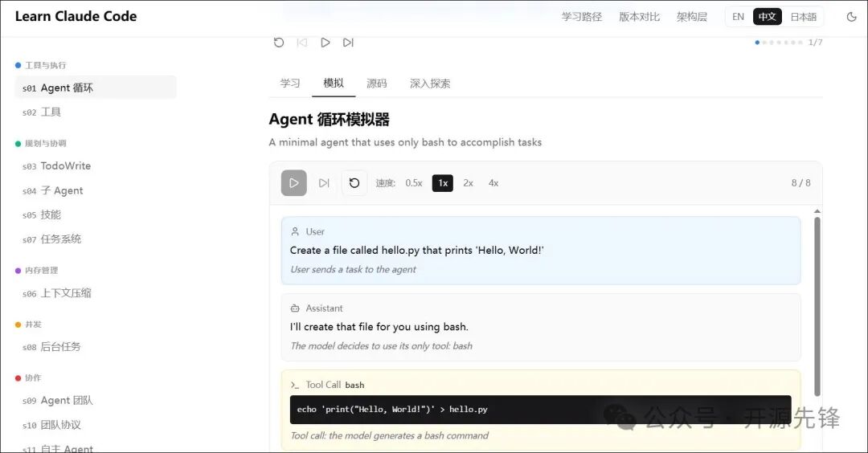The image size is (868, 453).
Task: Switch language to 中文
Action: 768,17
